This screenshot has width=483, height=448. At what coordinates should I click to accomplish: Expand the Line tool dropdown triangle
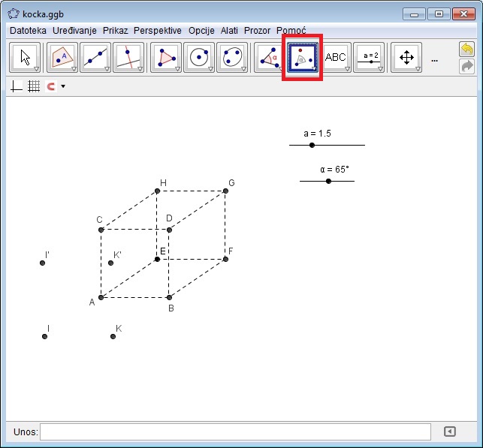coord(107,69)
